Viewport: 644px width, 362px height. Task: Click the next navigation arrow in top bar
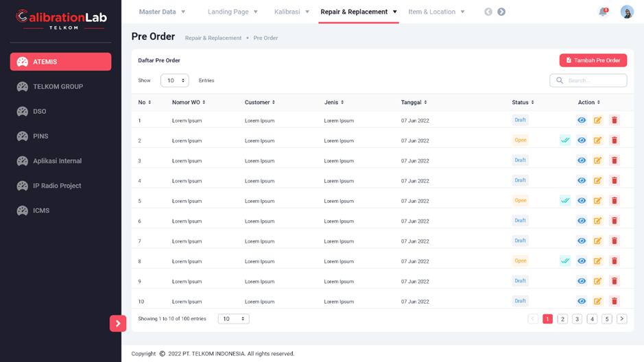click(501, 12)
